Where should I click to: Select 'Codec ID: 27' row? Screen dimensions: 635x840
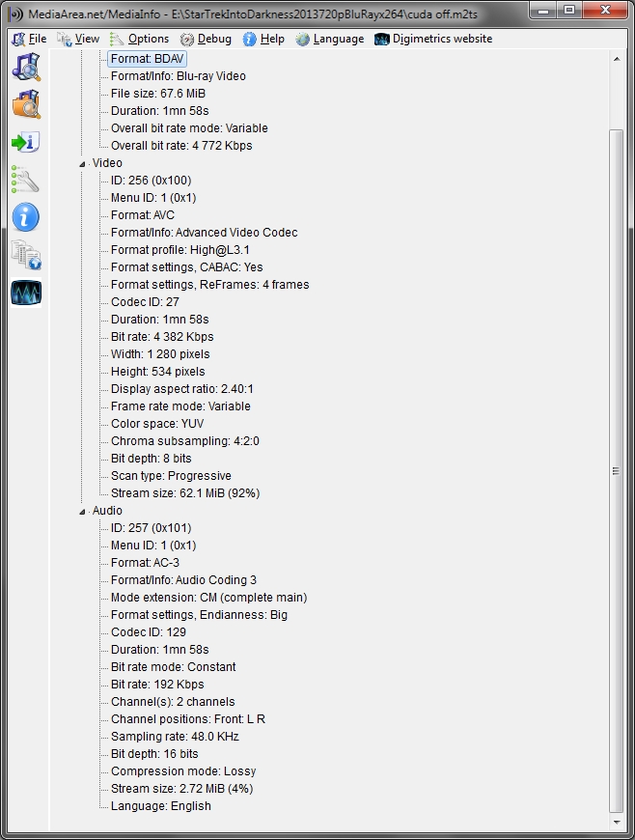(145, 301)
